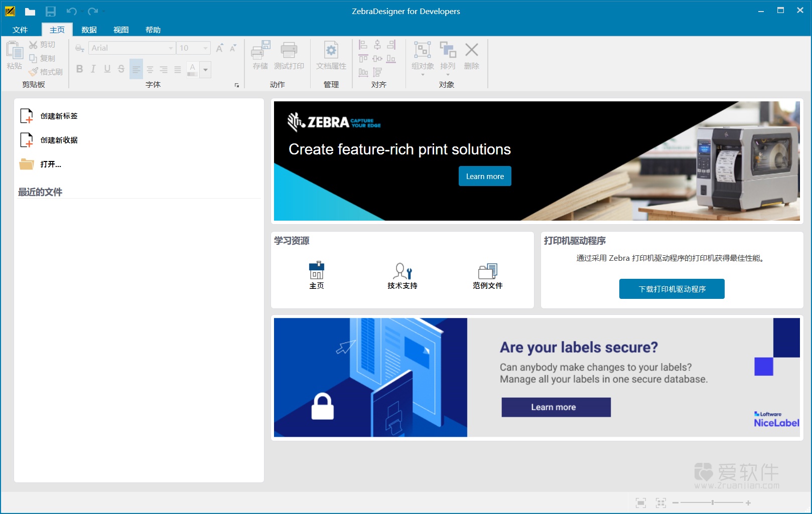Select the 测试打印 test print icon
The image size is (812, 514).
(x=289, y=56)
